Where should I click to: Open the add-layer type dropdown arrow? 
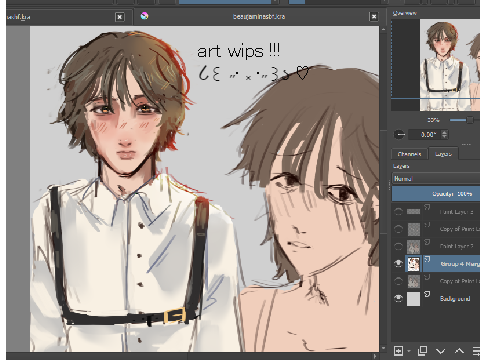(x=409, y=351)
